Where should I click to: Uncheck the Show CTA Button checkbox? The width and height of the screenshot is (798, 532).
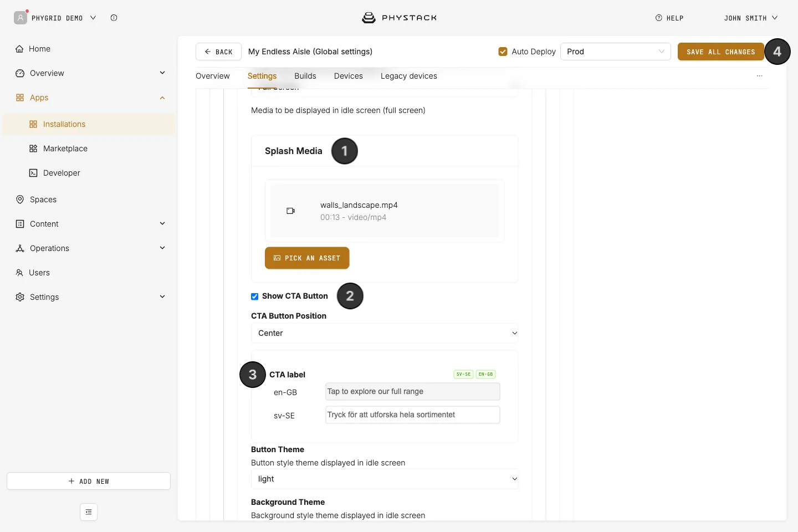tap(255, 296)
